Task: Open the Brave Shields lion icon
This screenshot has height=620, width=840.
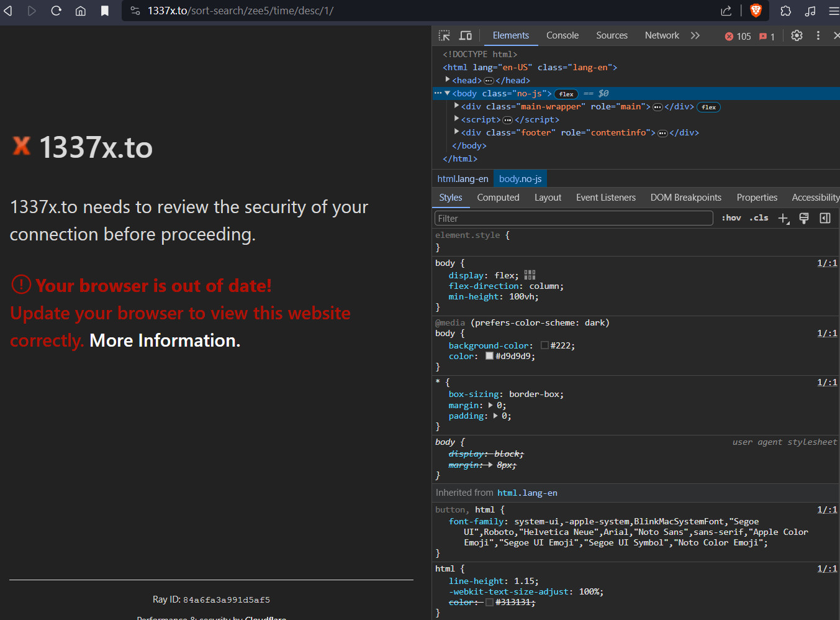Action: pos(756,11)
